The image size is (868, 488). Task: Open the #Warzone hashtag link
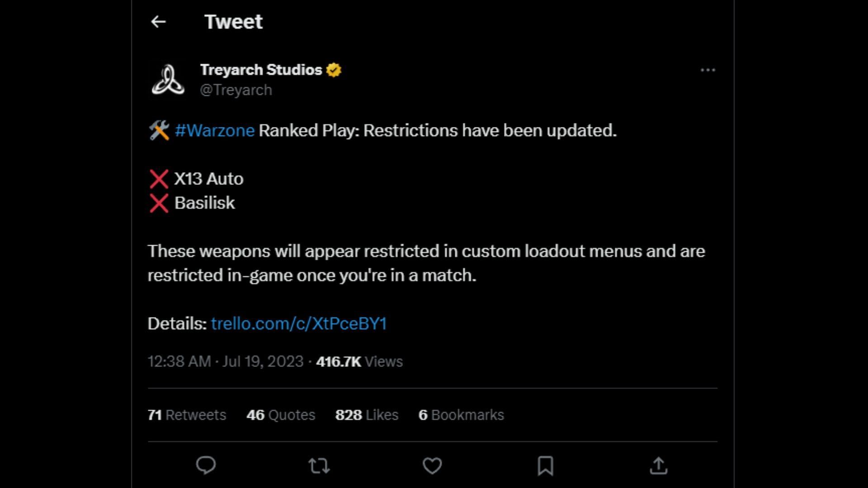214,131
